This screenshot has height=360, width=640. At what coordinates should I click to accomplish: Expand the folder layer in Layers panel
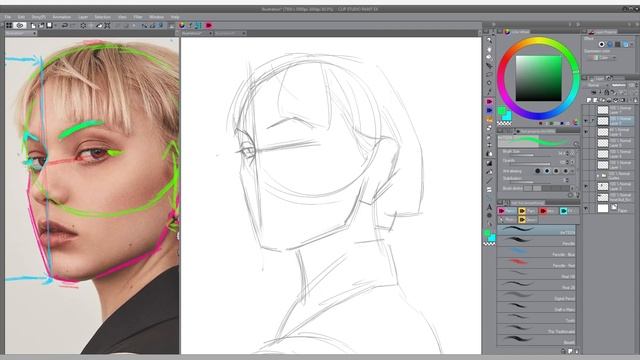coord(598,176)
